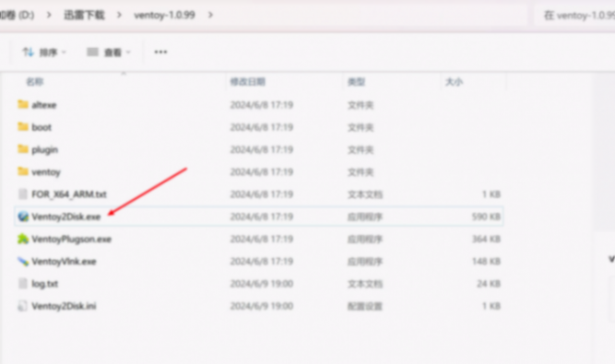Image resolution: width=615 pixels, height=364 pixels.
Task: Open the sort (排序) dropdown
Action: [x=44, y=52]
